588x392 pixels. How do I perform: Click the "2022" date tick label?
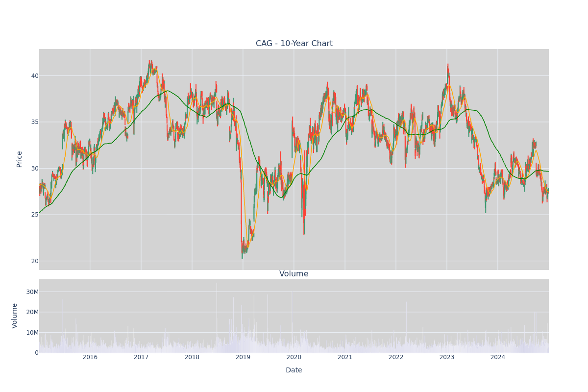[x=396, y=358]
